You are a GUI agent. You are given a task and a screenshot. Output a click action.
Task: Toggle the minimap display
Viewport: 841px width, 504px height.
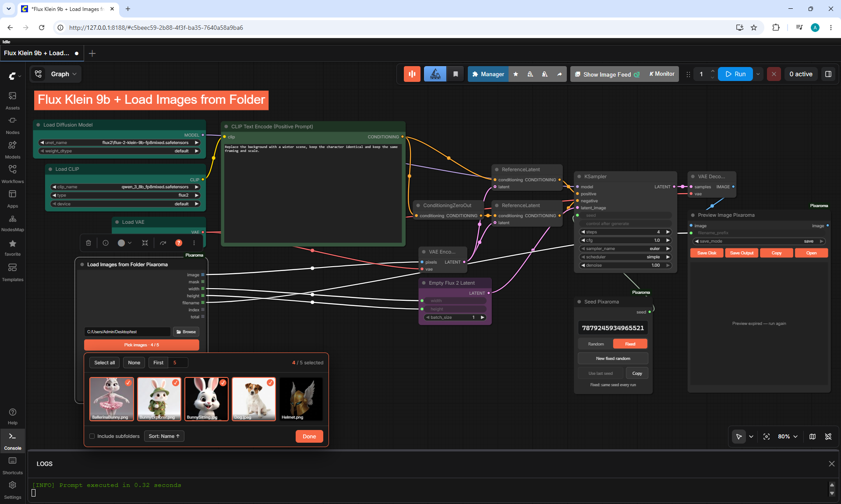(813, 437)
